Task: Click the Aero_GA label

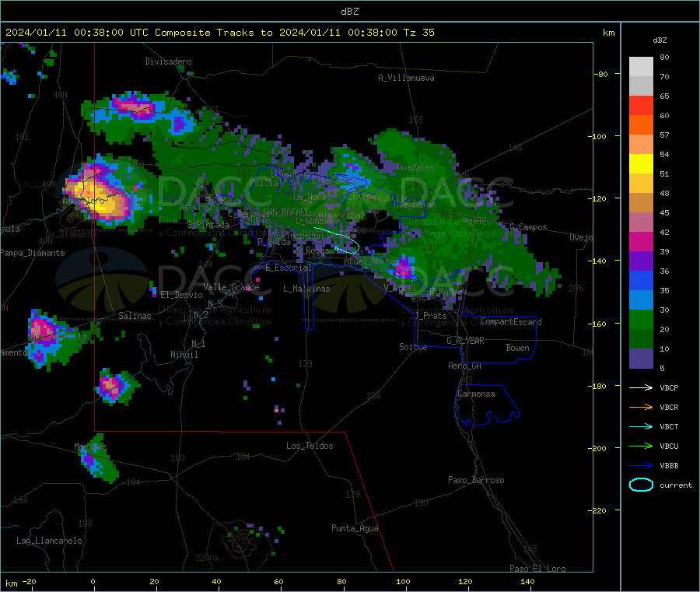Action: click(464, 366)
